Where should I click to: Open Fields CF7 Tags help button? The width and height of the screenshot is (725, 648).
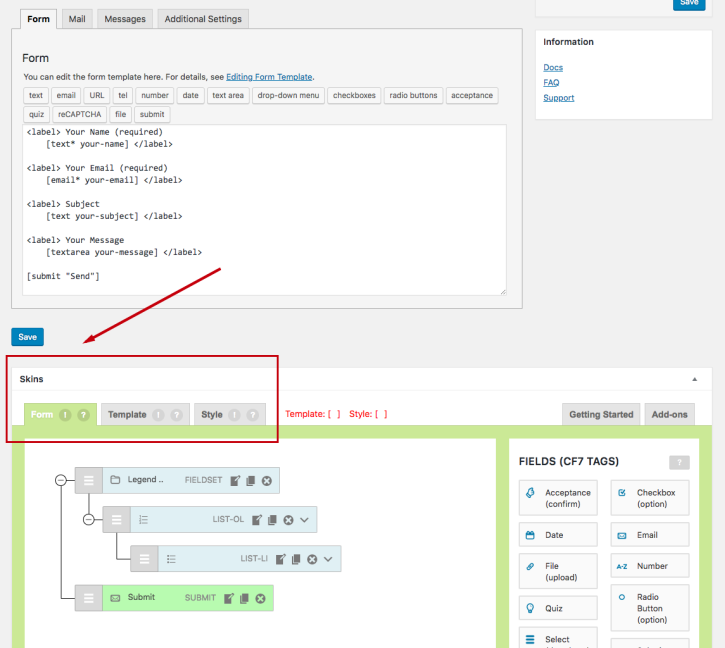click(x=679, y=462)
